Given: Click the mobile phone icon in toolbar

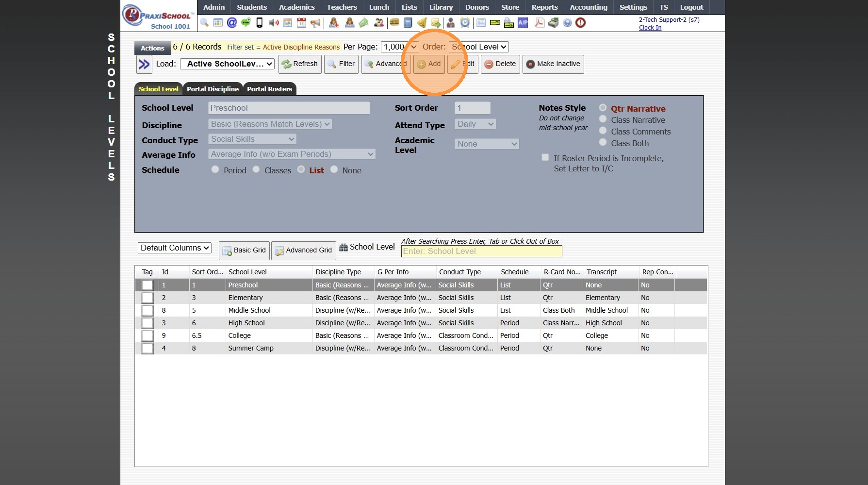Looking at the screenshot, I should click(260, 23).
